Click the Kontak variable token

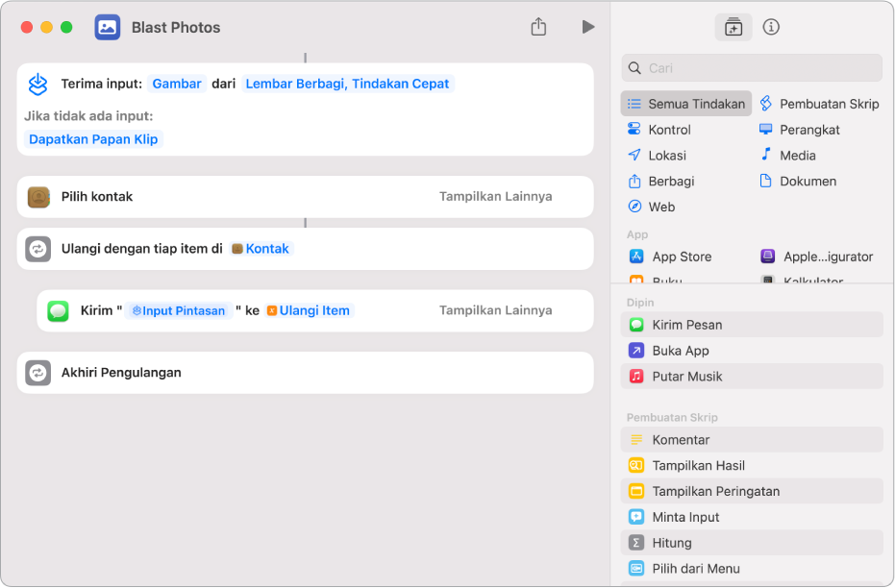click(261, 249)
